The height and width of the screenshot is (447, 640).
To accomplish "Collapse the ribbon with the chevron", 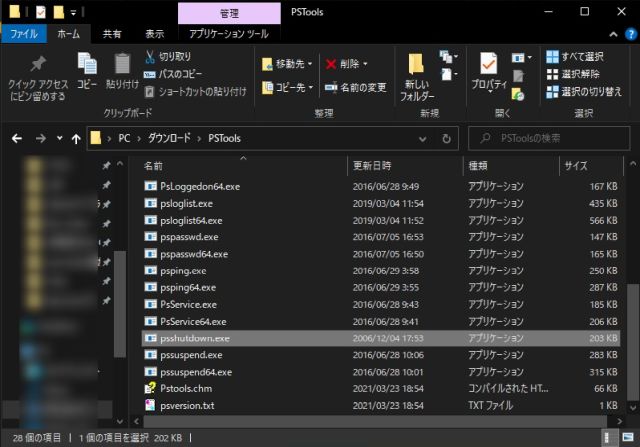I will point(613,35).
